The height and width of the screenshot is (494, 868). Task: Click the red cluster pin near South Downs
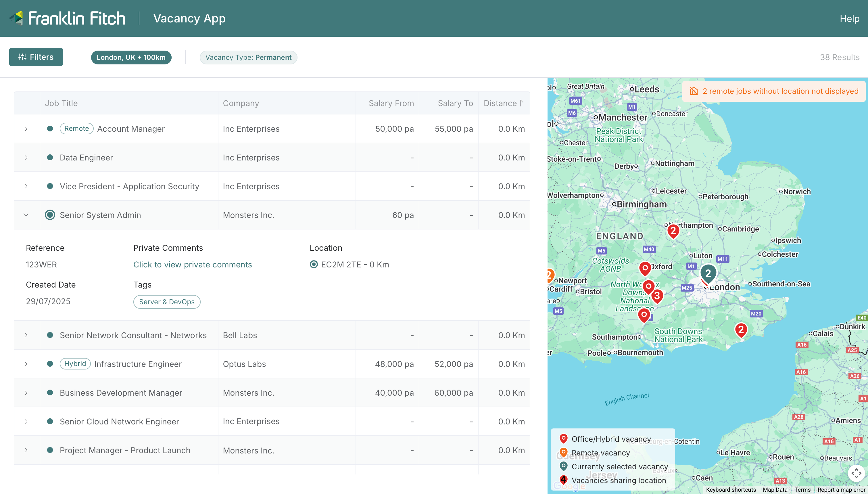[x=741, y=330]
